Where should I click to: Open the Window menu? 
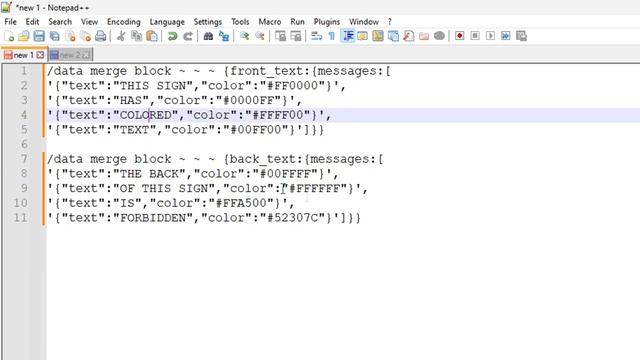tap(364, 22)
